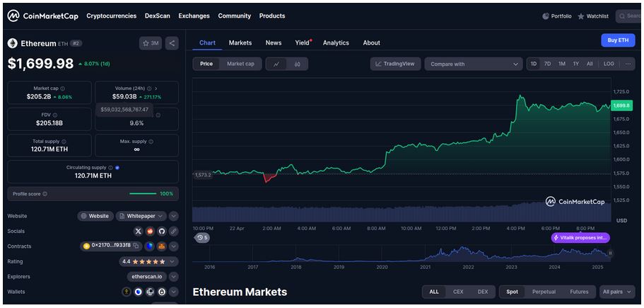Viewport: 644px width, 308px height.
Task: Click the Portfolio pie icon in header
Action: coord(546,16)
